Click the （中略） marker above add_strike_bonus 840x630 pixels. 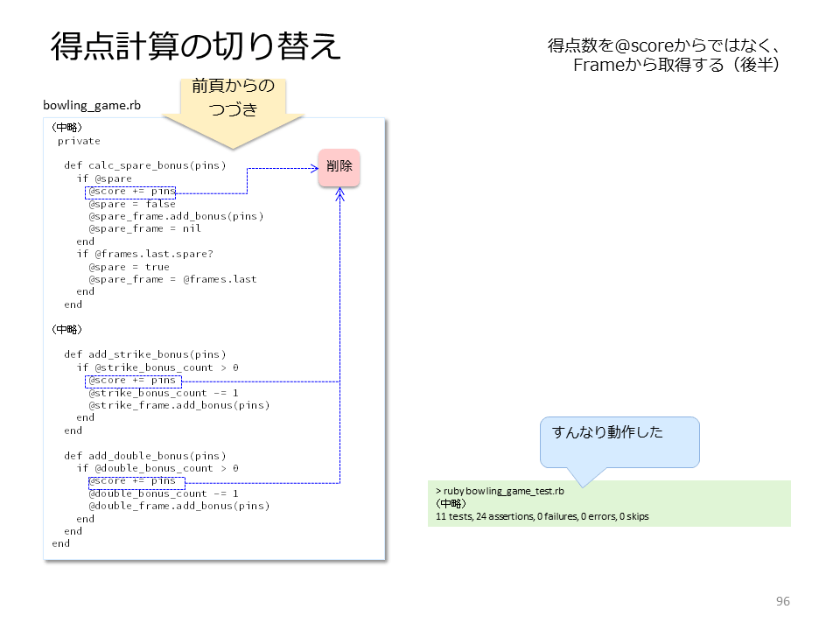[x=67, y=330]
